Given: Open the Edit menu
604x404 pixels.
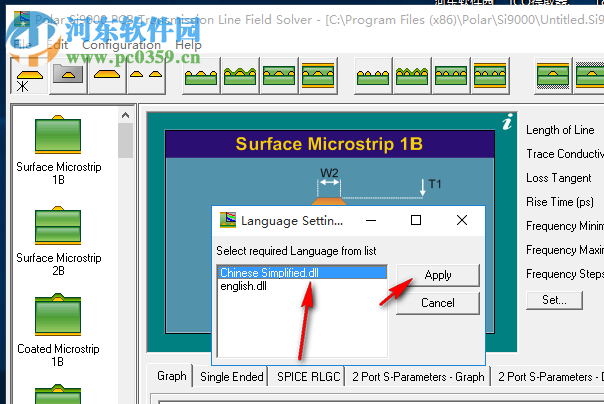Looking at the screenshot, I should [x=57, y=45].
